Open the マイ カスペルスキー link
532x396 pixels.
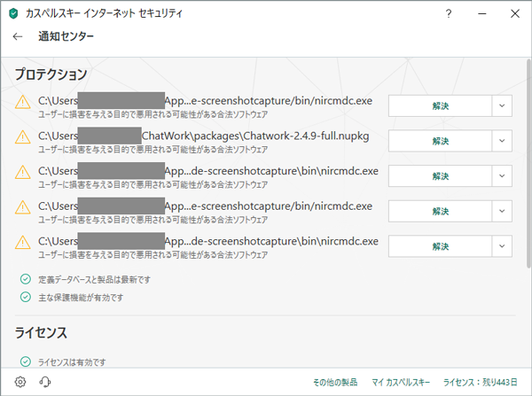click(401, 382)
